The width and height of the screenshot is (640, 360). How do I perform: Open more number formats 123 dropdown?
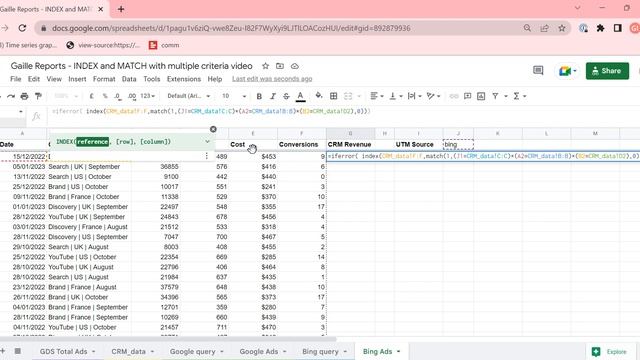[147, 96]
